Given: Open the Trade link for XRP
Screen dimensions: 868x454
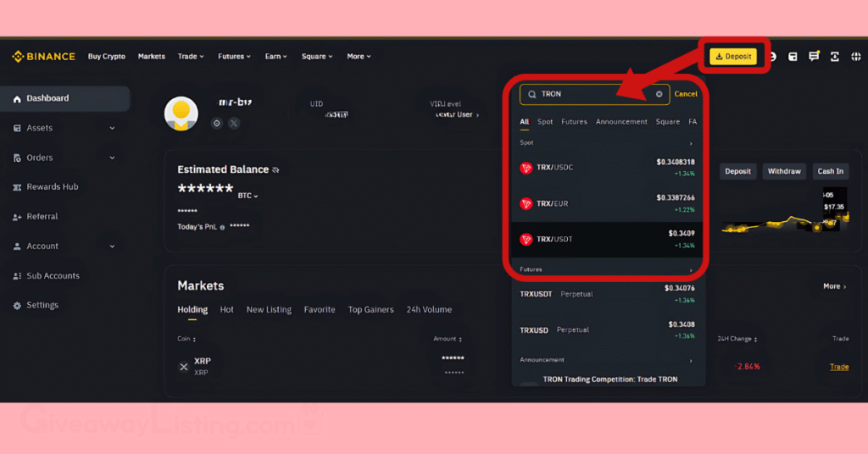Looking at the screenshot, I should [839, 367].
